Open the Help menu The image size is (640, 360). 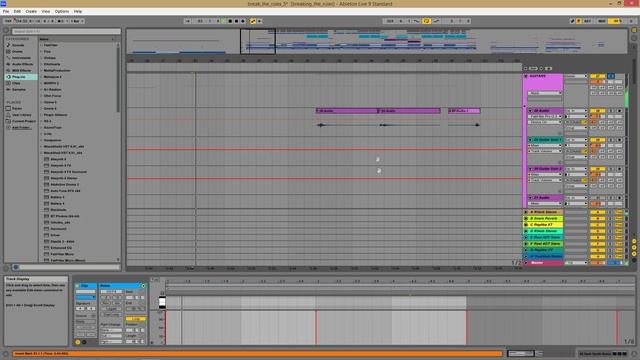coord(78,11)
